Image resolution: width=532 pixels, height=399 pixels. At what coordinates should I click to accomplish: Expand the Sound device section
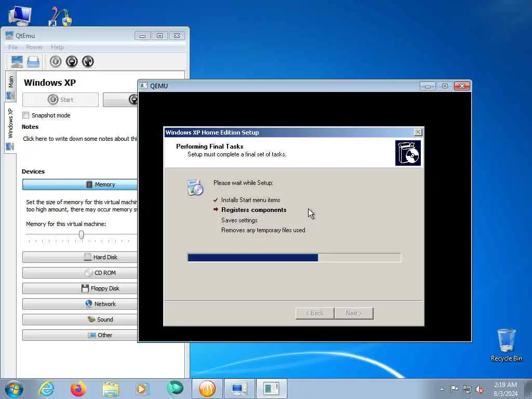(80, 320)
